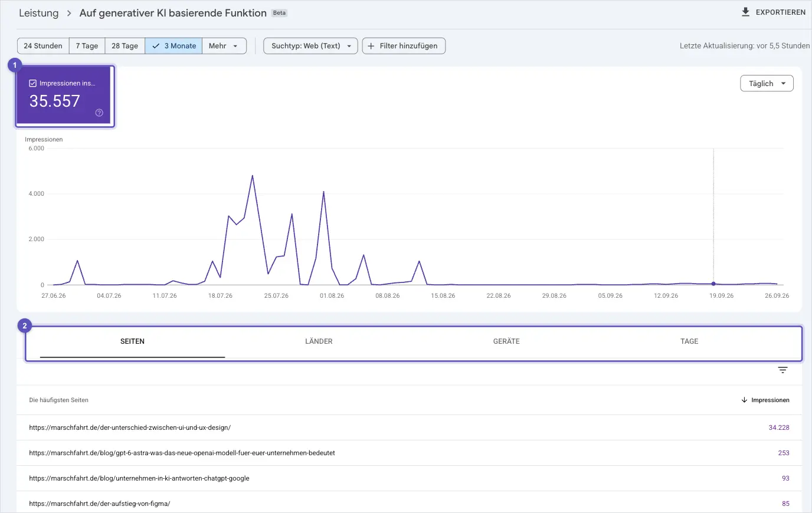Click the impressions value 253
This screenshot has height=513, width=812.
pos(784,453)
